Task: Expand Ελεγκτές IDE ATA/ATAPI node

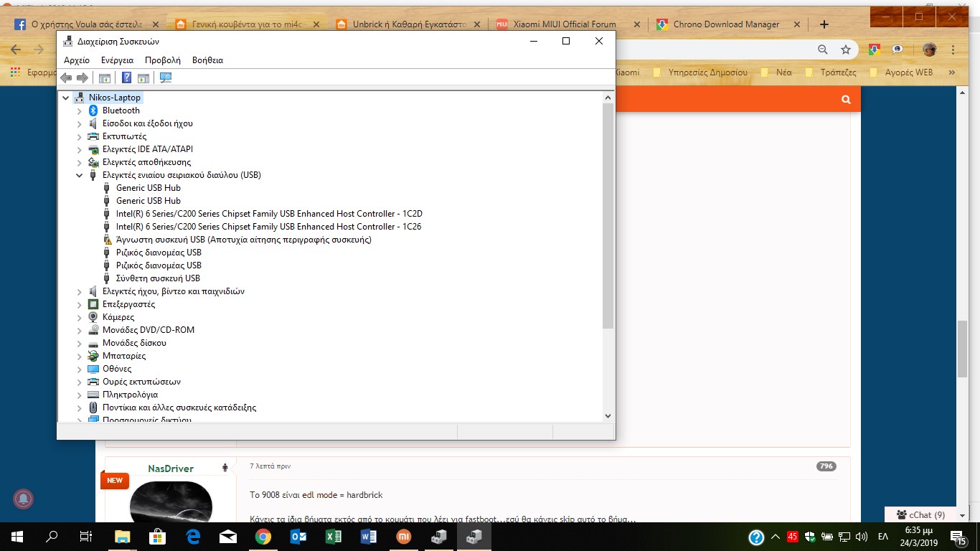Action: [x=80, y=149]
